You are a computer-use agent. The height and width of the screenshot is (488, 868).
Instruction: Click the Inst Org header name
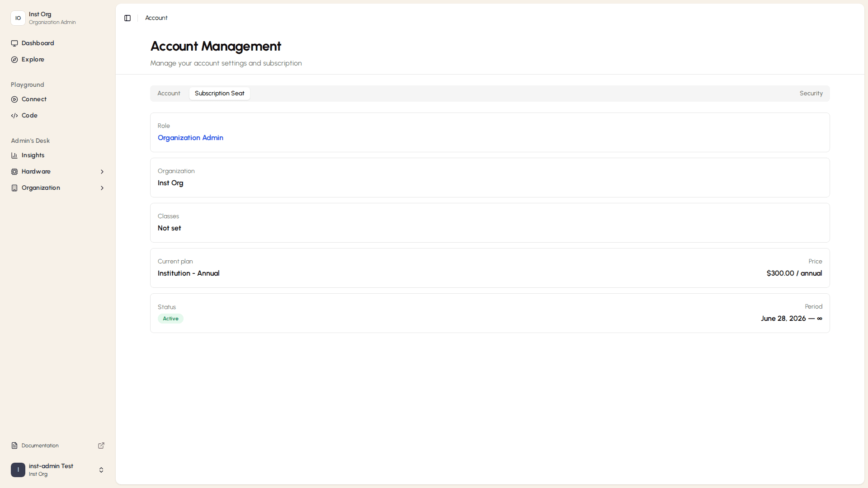pos(40,14)
